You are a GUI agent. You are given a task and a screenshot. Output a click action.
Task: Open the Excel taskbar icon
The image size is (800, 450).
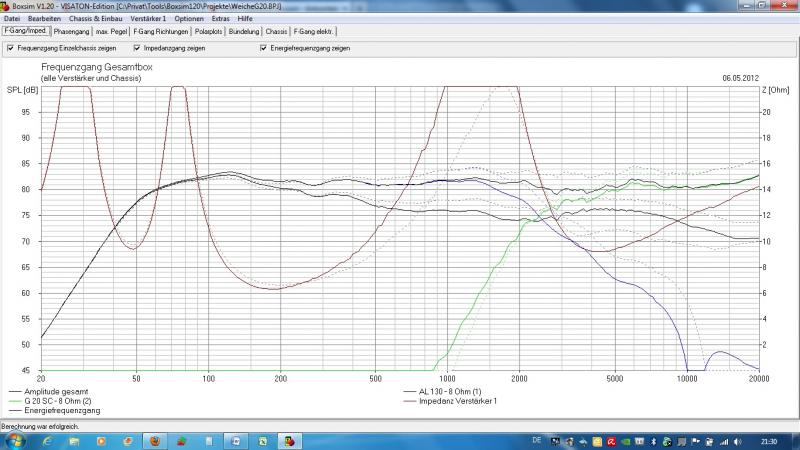point(260,440)
